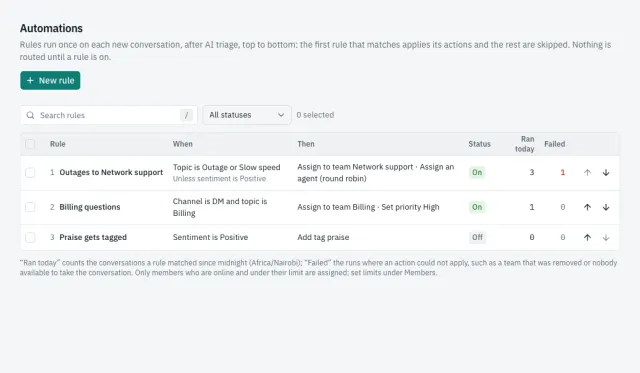Tick the Billing questions rule checkbox
The height and width of the screenshot is (373, 640).
30,207
